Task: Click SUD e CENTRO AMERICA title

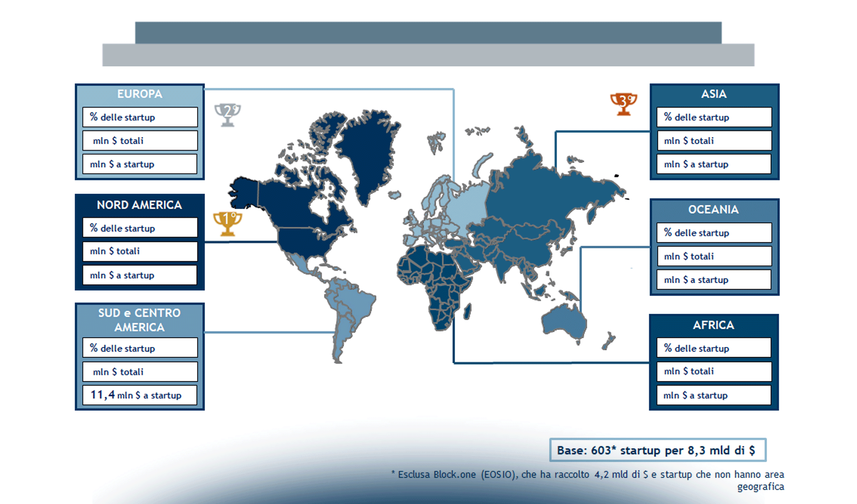Action: coord(139,320)
